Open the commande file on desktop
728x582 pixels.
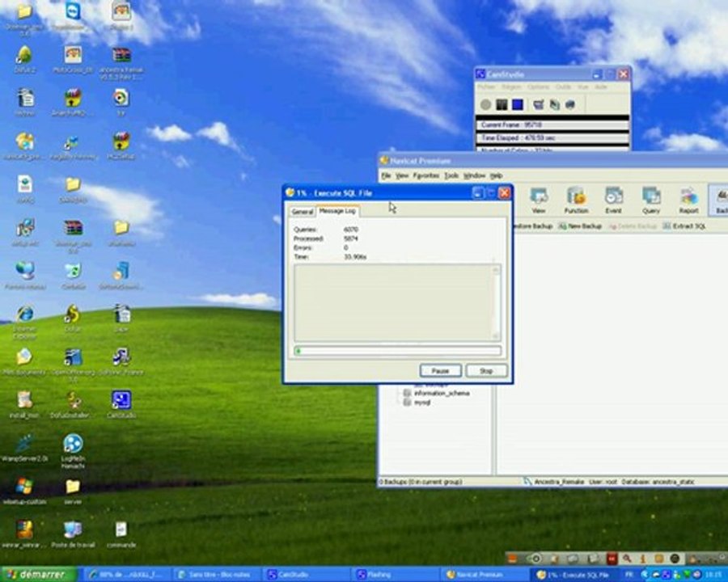point(121,534)
